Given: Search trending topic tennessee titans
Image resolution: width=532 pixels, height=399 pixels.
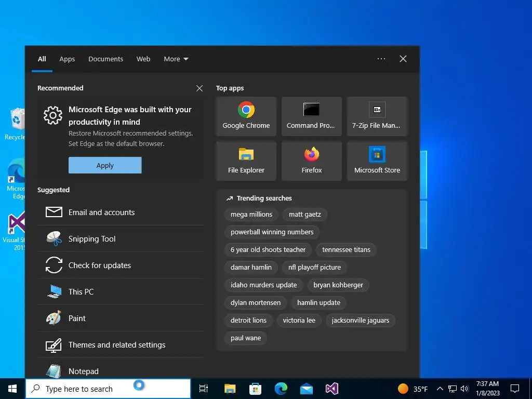Looking at the screenshot, I should (x=346, y=250).
